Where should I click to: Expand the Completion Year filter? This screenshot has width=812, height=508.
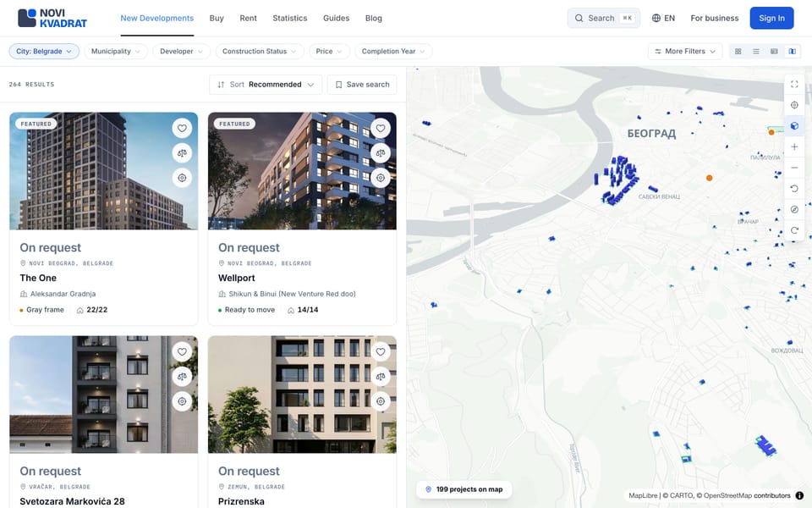tap(393, 52)
